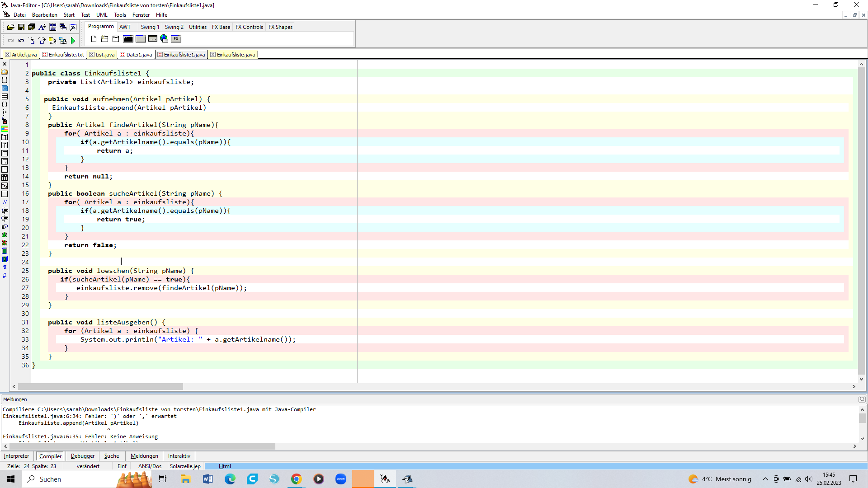Screen dimensions: 868x488
Task: Toggle Einf insert mode in status bar
Action: (x=122, y=466)
